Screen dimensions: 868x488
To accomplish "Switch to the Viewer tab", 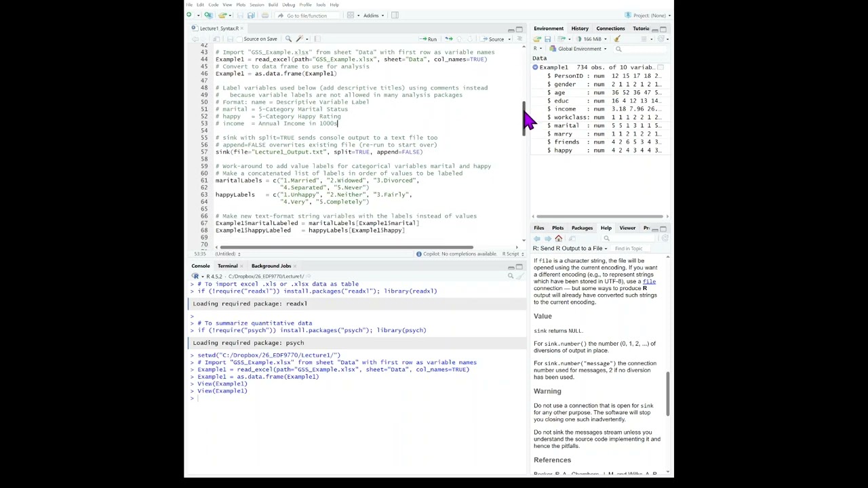I will click(627, 228).
